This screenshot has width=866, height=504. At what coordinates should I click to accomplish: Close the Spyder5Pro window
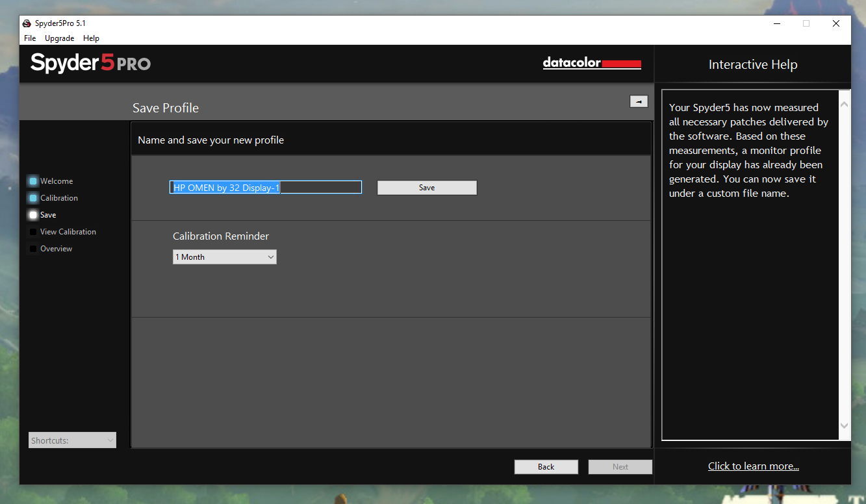[x=836, y=23]
